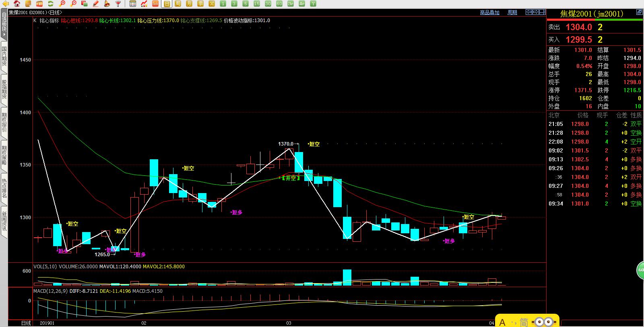The image size is (644, 327).
Task: Click the F10 info icon
Action: (39, 4)
